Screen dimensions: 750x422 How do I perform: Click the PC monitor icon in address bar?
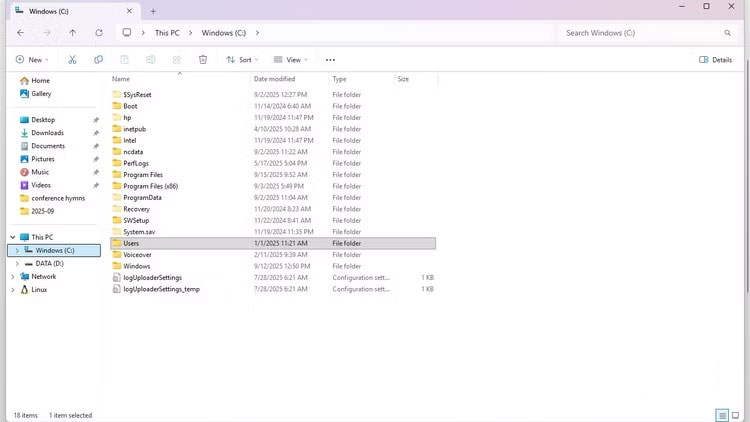pos(127,33)
